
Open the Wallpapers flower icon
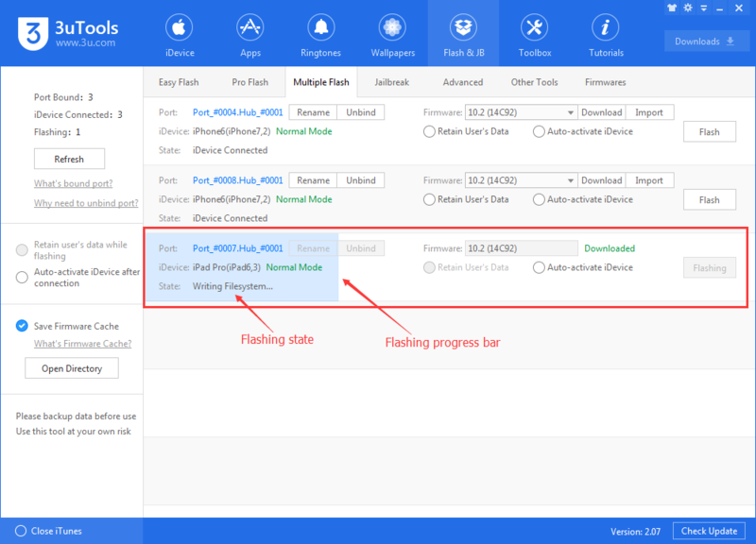(392, 27)
